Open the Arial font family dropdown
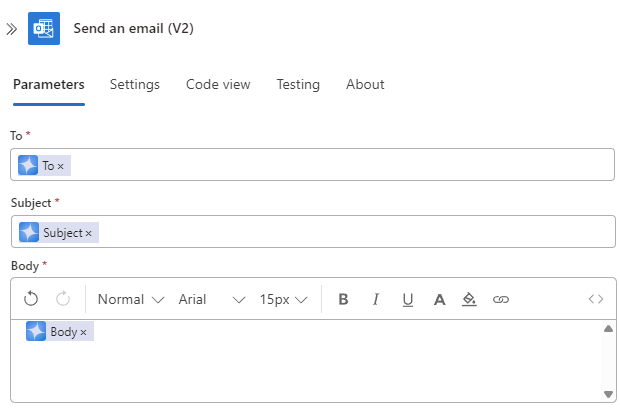 tap(212, 300)
